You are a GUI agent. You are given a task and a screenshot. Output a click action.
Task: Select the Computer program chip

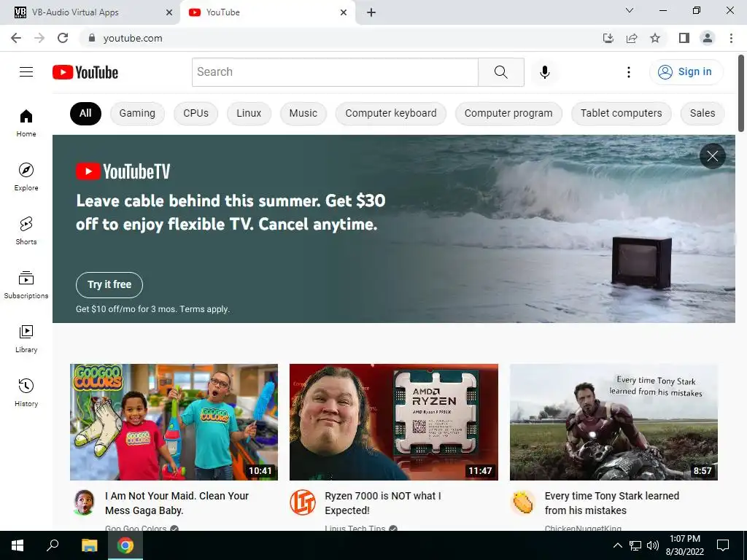pos(508,113)
